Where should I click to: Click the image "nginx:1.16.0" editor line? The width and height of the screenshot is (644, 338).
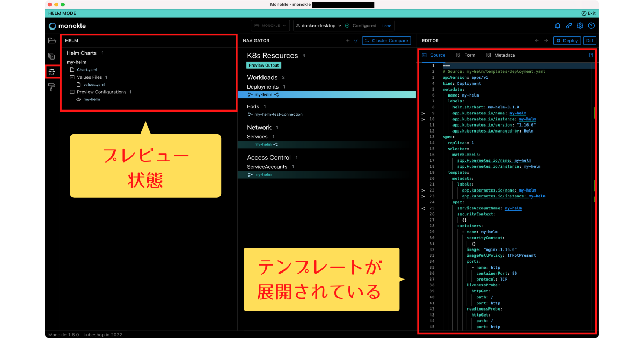pyautogui.click(x=492, y=249)
